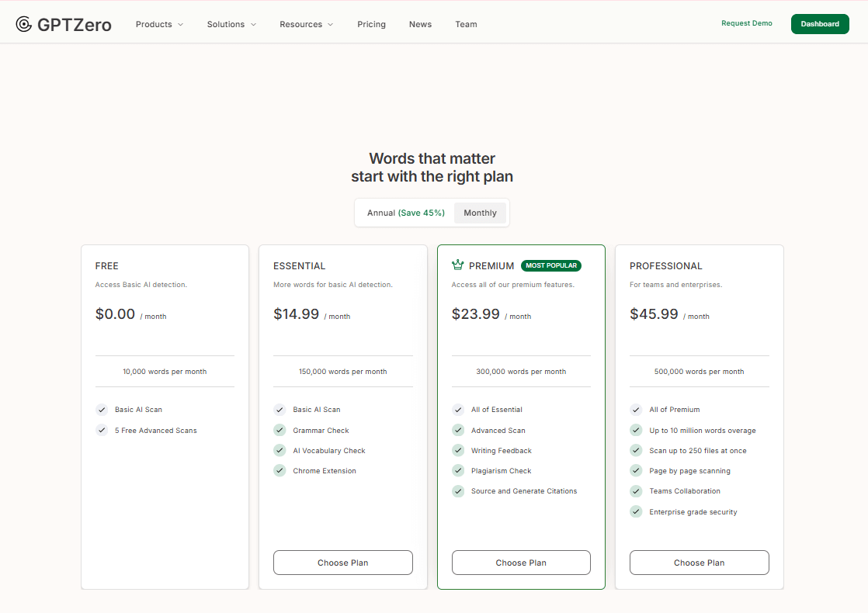Click '300,000 words per month' text

[x=521, y=372]
